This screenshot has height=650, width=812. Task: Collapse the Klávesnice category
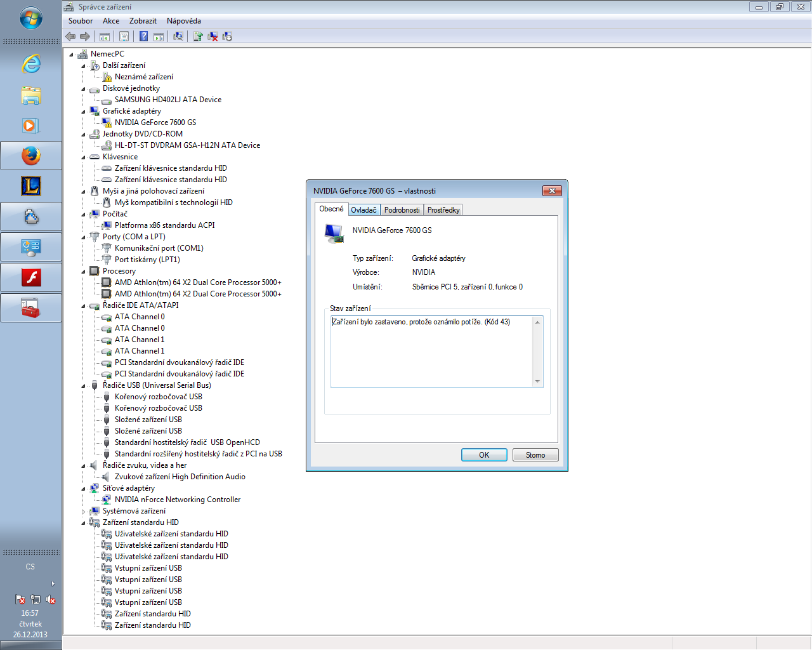coord(83,157)
